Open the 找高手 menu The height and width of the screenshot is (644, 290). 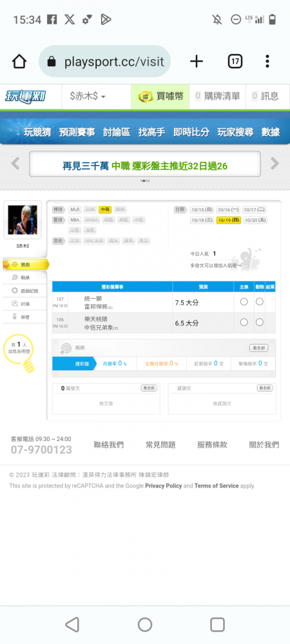151,132
